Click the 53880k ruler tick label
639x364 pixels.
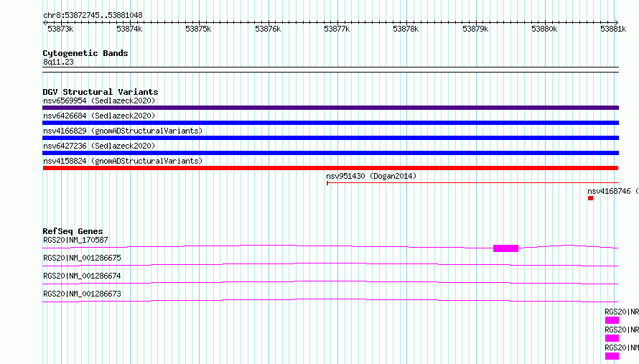(x=544, y=29)
